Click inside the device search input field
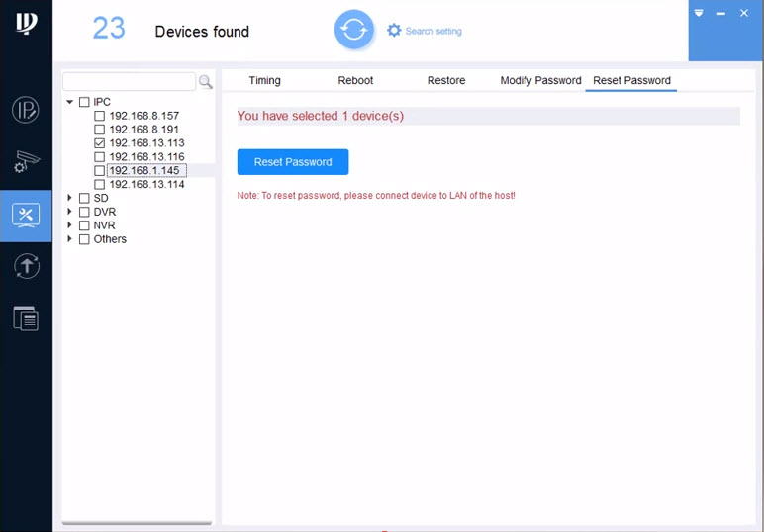 pos(129,81)
